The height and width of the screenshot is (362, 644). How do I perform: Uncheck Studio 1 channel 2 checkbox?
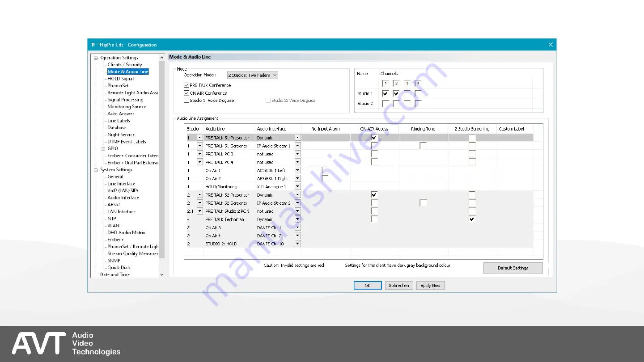396,93
